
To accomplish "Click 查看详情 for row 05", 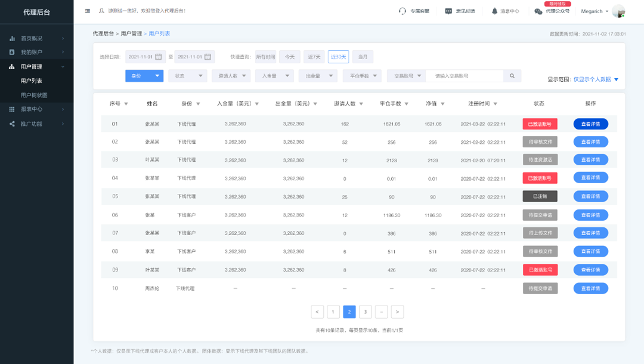I will pos(590,196).
